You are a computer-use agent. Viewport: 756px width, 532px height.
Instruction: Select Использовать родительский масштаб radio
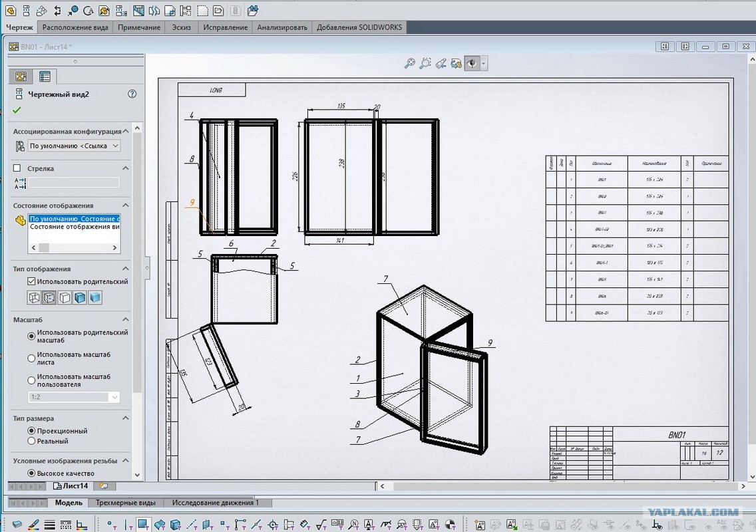(x=31, y=336)
